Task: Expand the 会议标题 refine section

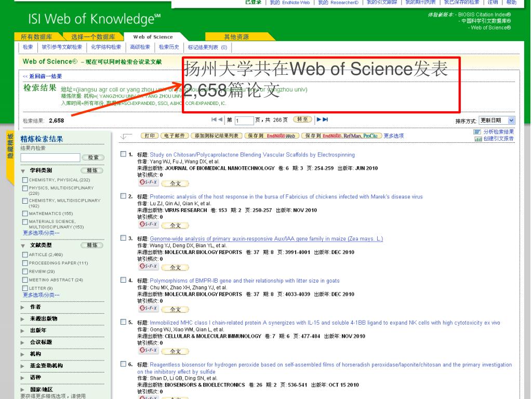Action: click(23, 343)
